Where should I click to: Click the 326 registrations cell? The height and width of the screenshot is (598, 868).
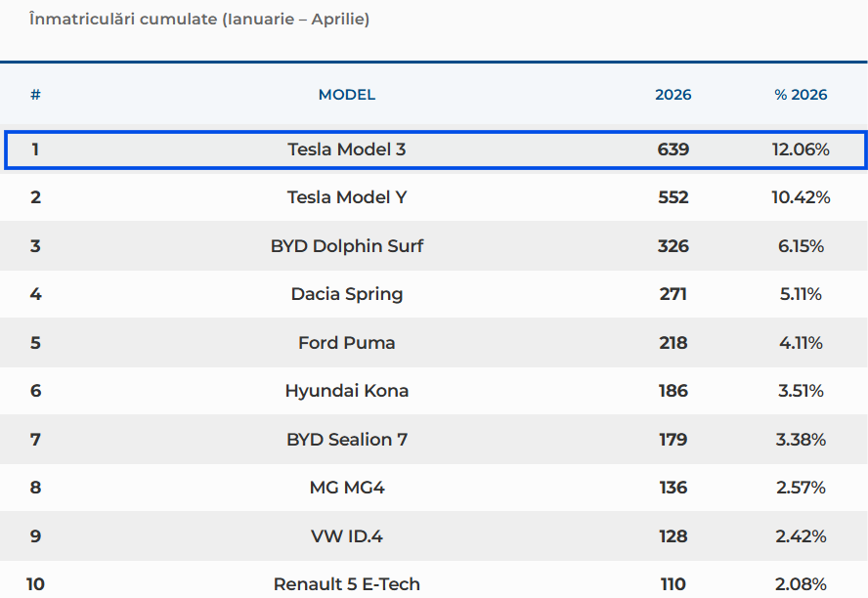673,245
